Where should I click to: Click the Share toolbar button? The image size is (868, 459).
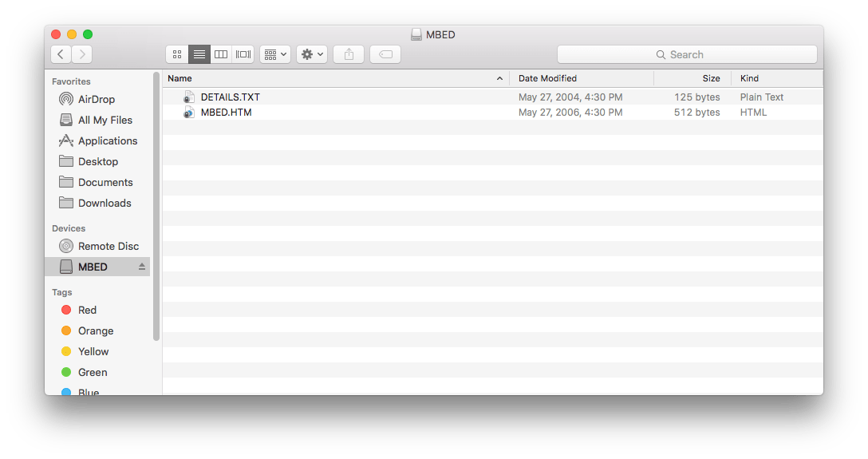click(349, 54)
